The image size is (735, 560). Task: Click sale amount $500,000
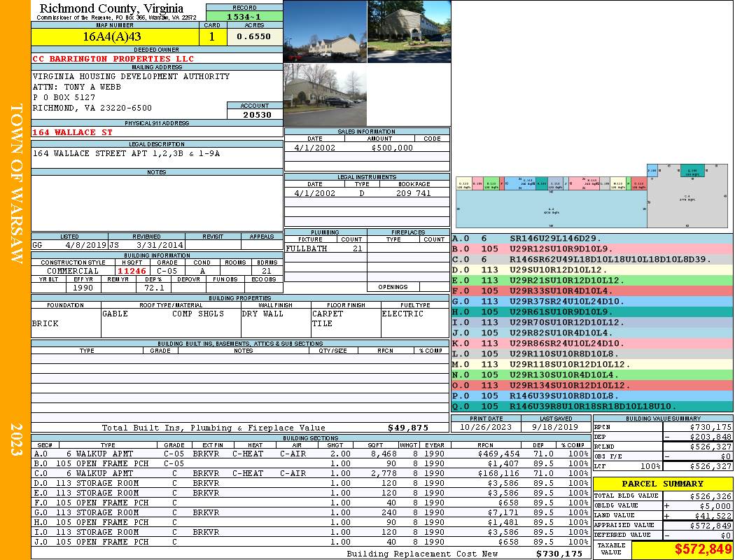392,148
